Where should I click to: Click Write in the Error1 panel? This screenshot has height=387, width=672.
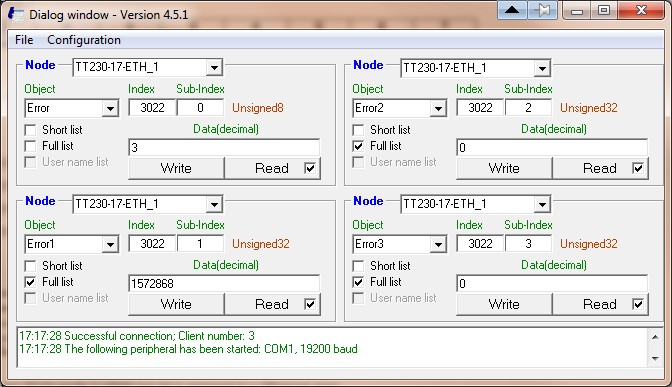[176, 304]
